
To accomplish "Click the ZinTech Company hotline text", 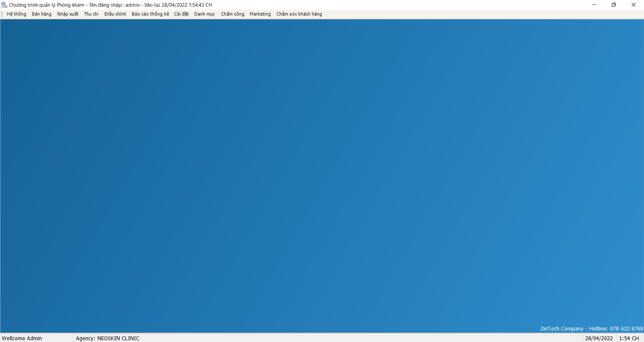I will click(591, 329).
